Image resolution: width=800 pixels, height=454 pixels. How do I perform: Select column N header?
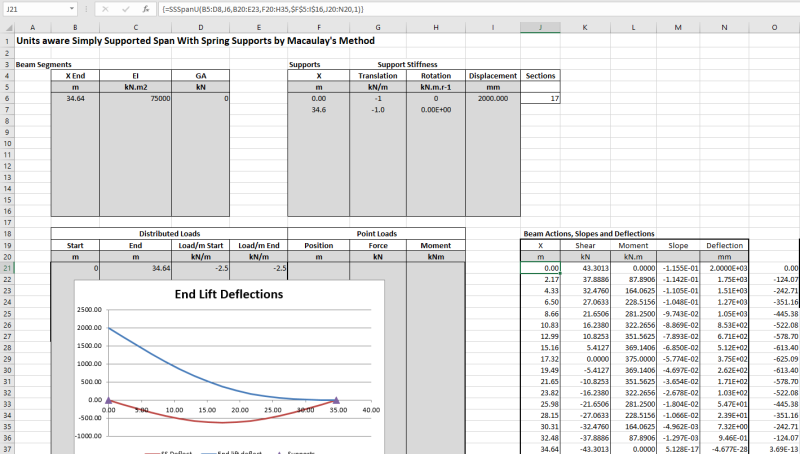pyautogui.click(x=724, y=28)
